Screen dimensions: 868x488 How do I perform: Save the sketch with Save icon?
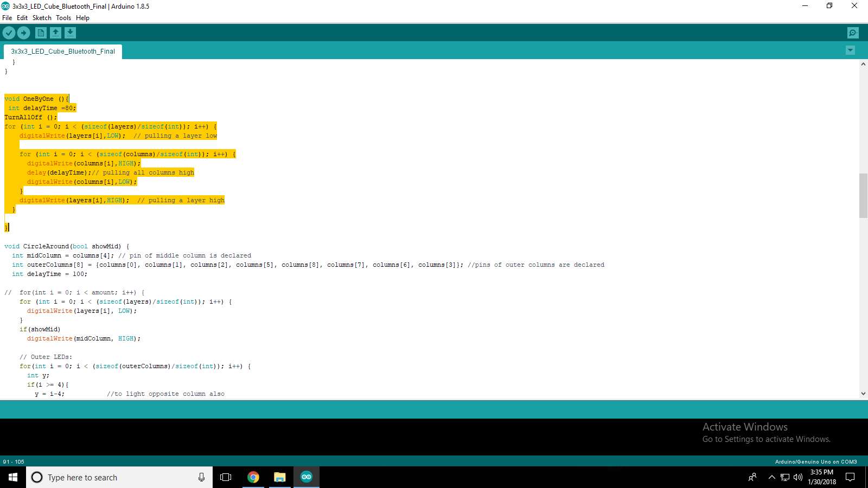pyautogui.click(x=70, y=33)
